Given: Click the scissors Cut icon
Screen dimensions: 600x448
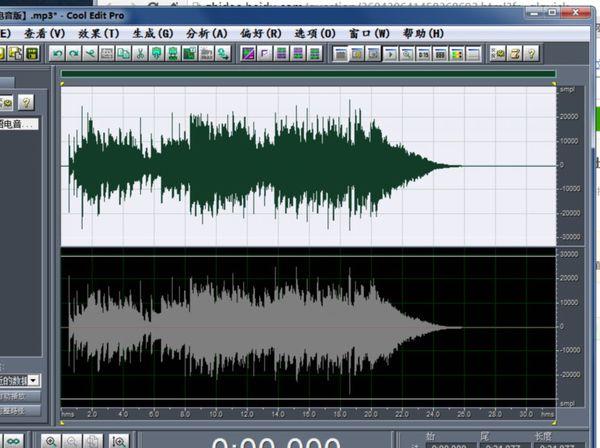Looking at the screenshot, I should [x=140, y=54].
